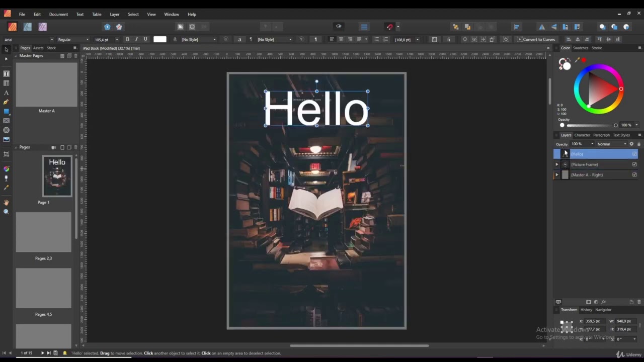Switch to the Assets panel tab
The height and width of the screenshot is (362, 644).
point(38,48)
